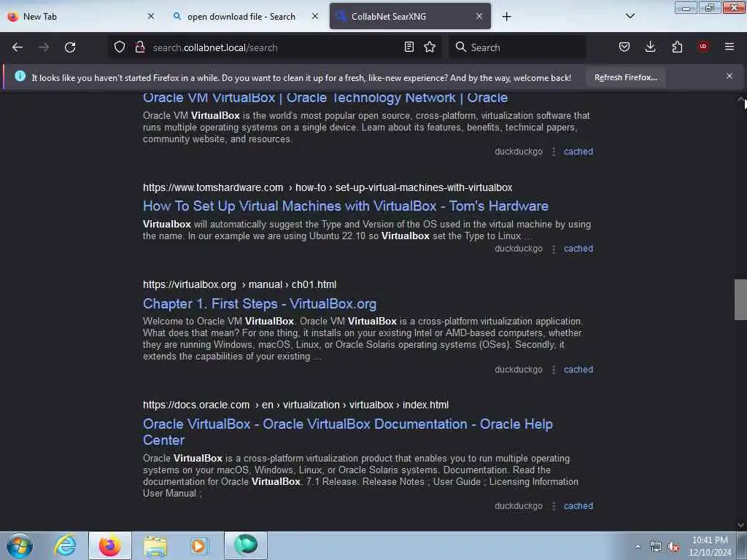Open How To Set Up Virtual Machines link
The height and width of the screenshot is (560, 747).
(x=345, y=206)
